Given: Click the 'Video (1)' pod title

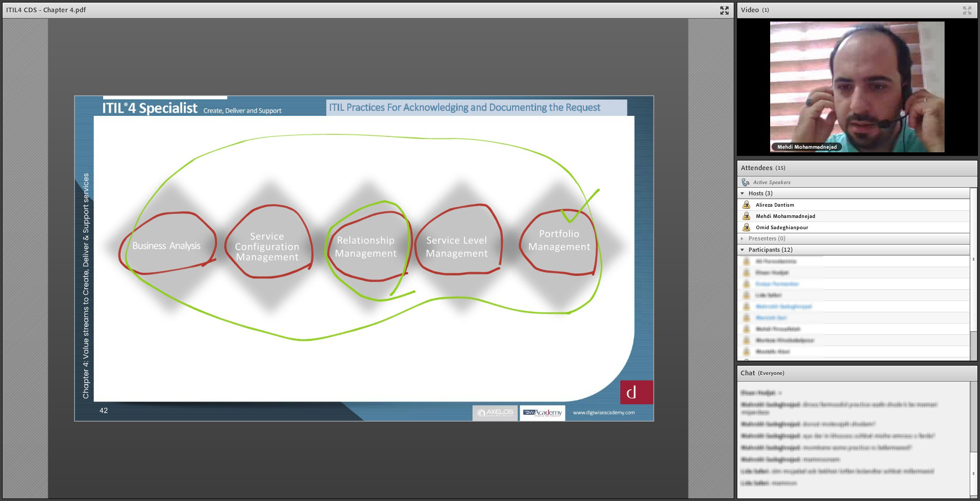Looking at the screenshot, I should click(x=755, y=10).
